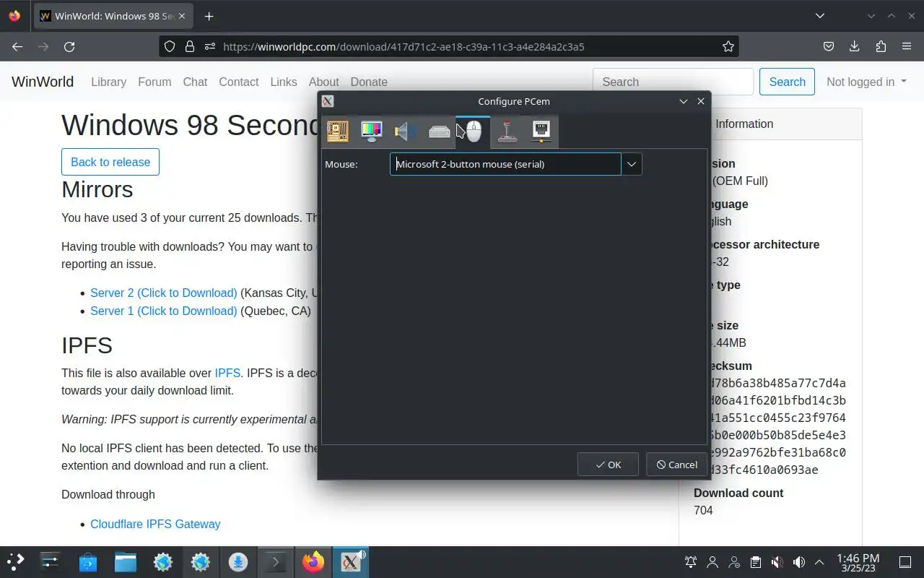
Task: Download from Server 2 mirror link
Action: click(163, 293)
